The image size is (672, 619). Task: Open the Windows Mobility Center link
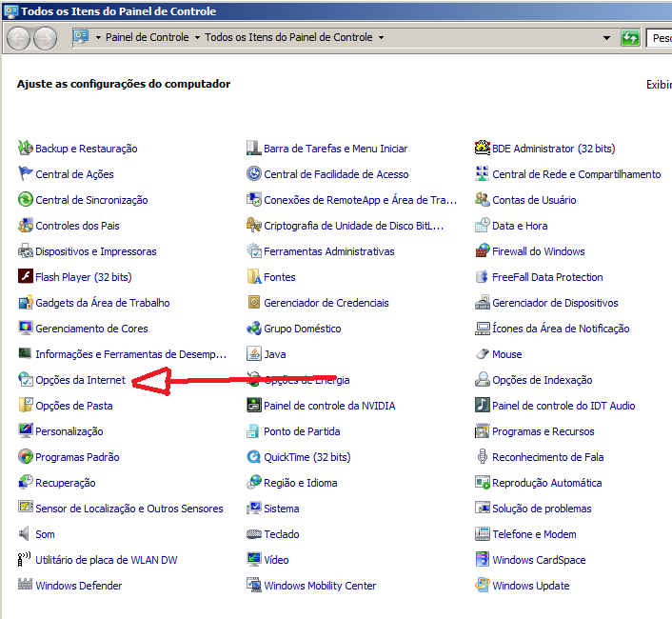tap(320, 586)
